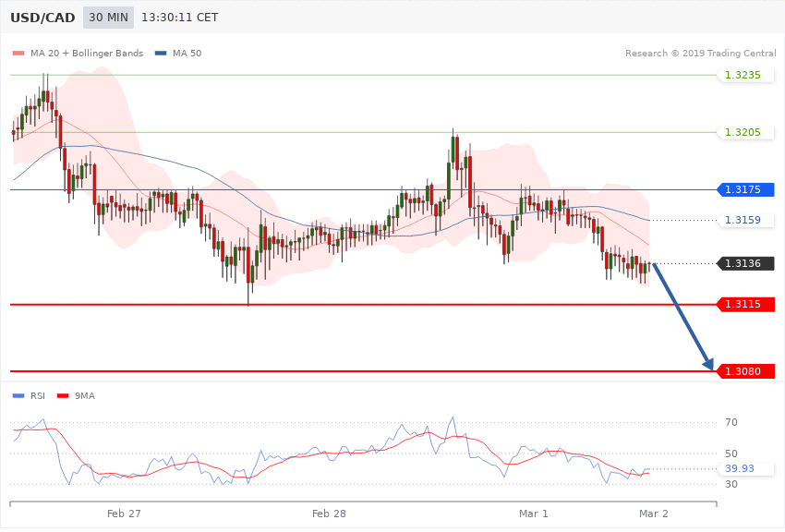Click the RSI 30 level label
The height and width of the screenshot is (532, 785).
731,484
